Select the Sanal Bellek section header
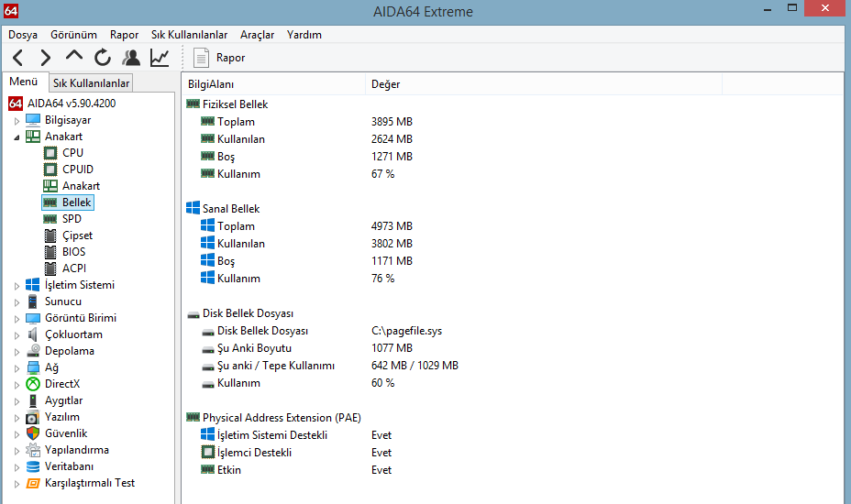This screenshot has width=851, height=504. point(231,208)
